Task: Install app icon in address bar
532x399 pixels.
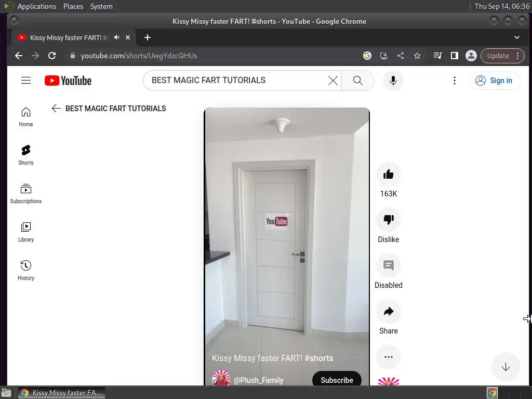Action: tap(384, 56)
